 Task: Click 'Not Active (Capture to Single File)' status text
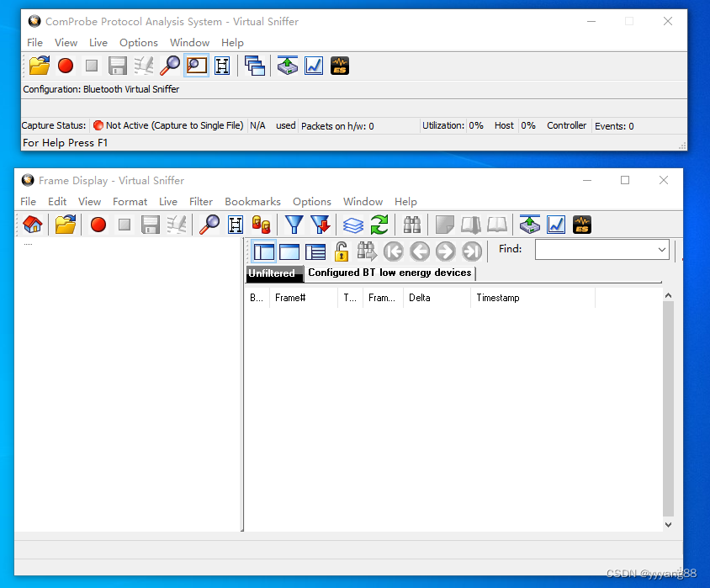(x=175, y=125)
